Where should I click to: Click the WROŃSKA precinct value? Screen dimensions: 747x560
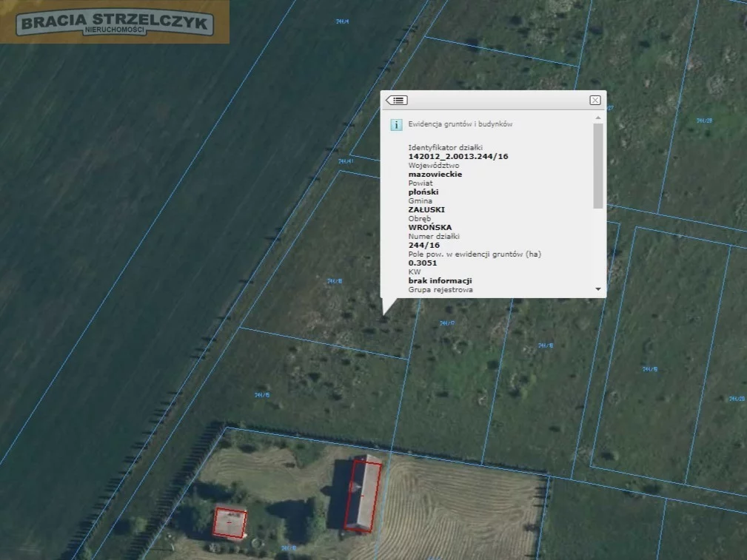coord(430,228)
